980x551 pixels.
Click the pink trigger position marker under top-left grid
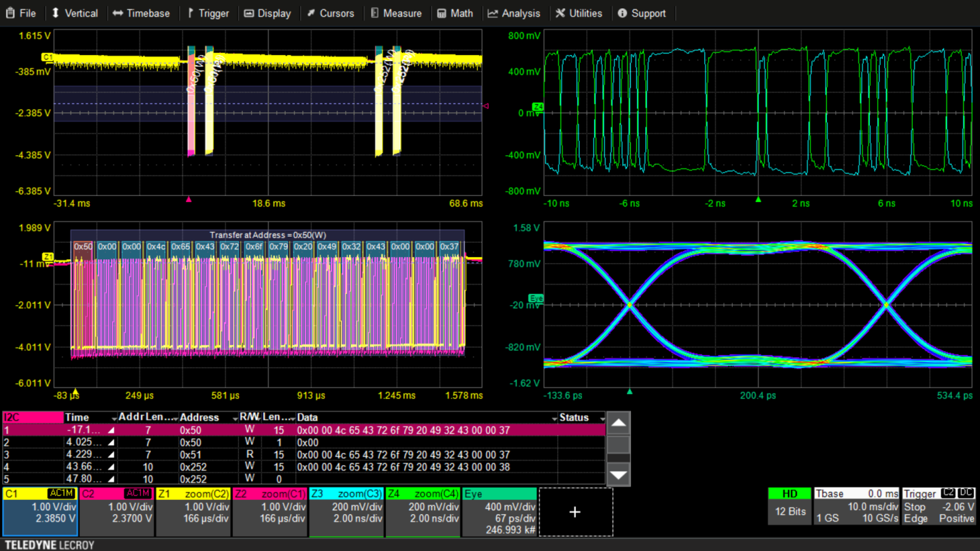[189, 199]
